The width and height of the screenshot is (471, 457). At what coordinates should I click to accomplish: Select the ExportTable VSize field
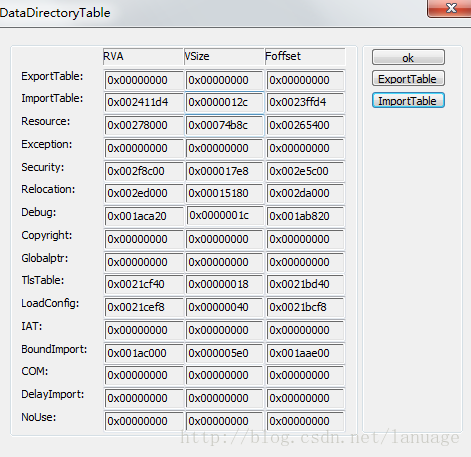[x=225, y=80]
